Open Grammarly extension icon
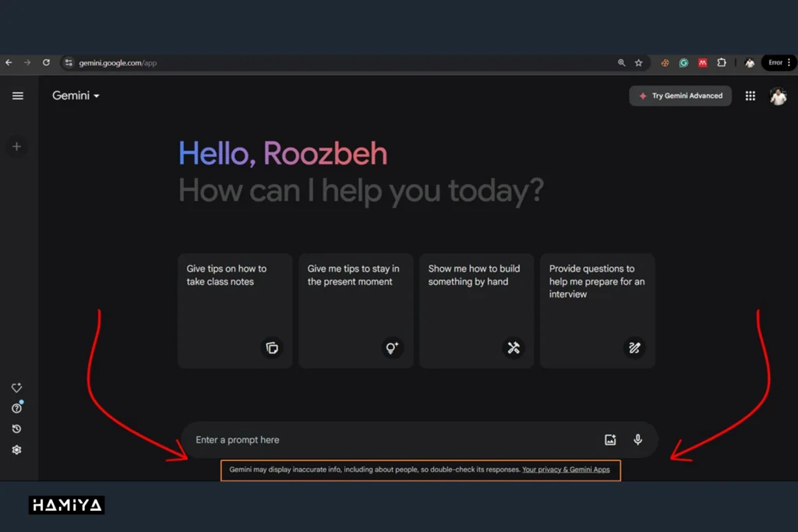 (683, 63)
